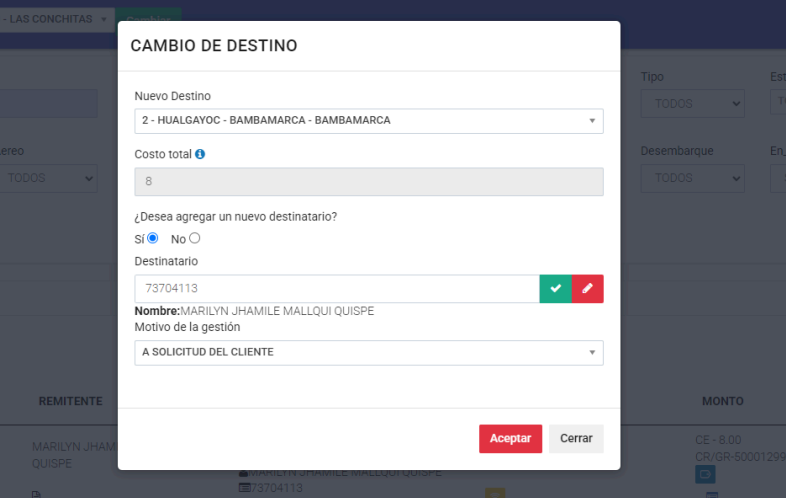
Task: Open the Tipo filter dropdown
Action: pos(692,104)
